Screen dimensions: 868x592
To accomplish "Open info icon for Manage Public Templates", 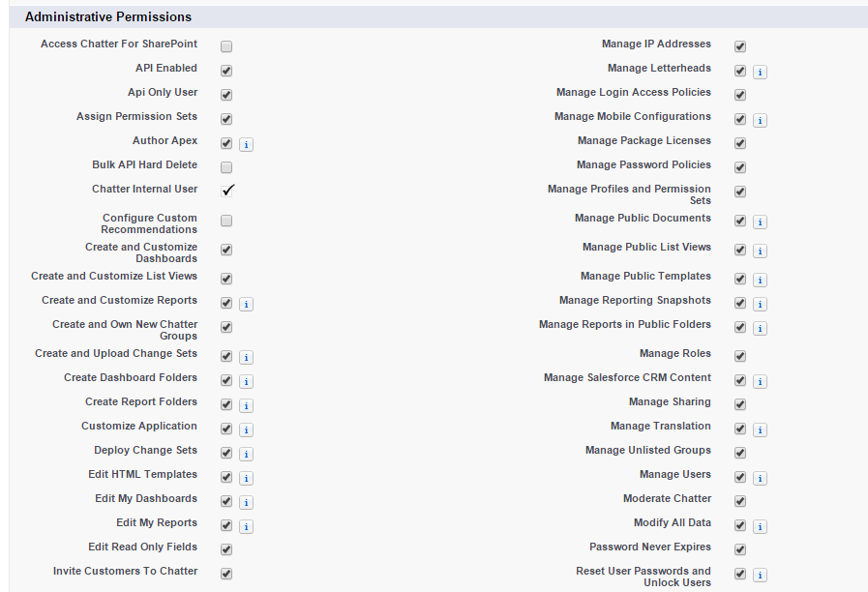I will [x=760, y=280].
